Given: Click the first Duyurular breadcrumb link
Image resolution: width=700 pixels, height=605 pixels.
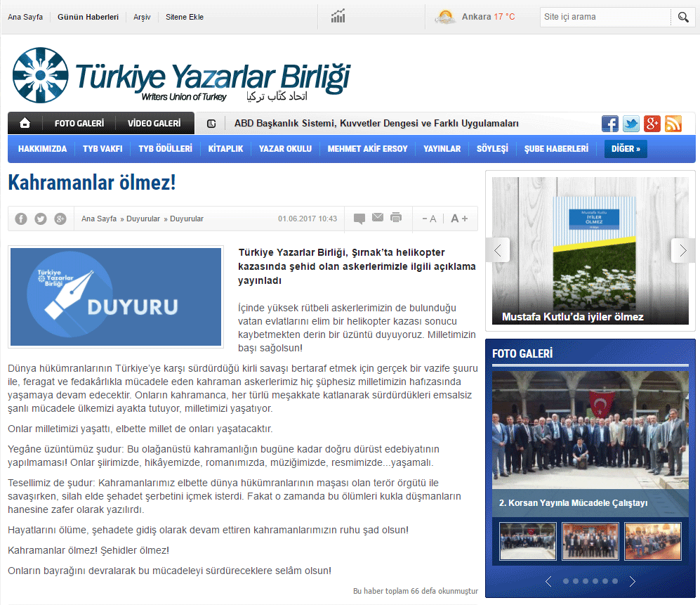Looking at the screenshot, I should (x=143, y=219).
